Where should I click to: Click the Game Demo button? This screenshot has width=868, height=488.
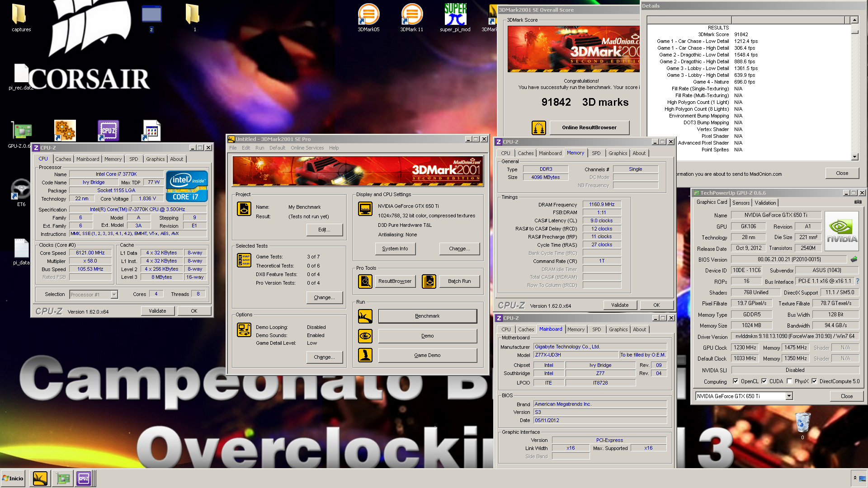[x=427, y=355]
